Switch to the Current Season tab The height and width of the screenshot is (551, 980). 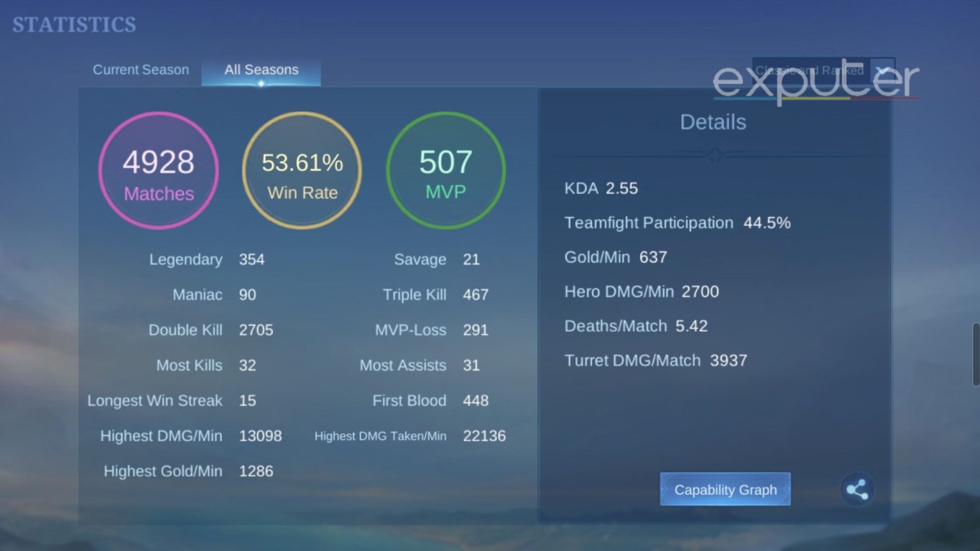140,70
